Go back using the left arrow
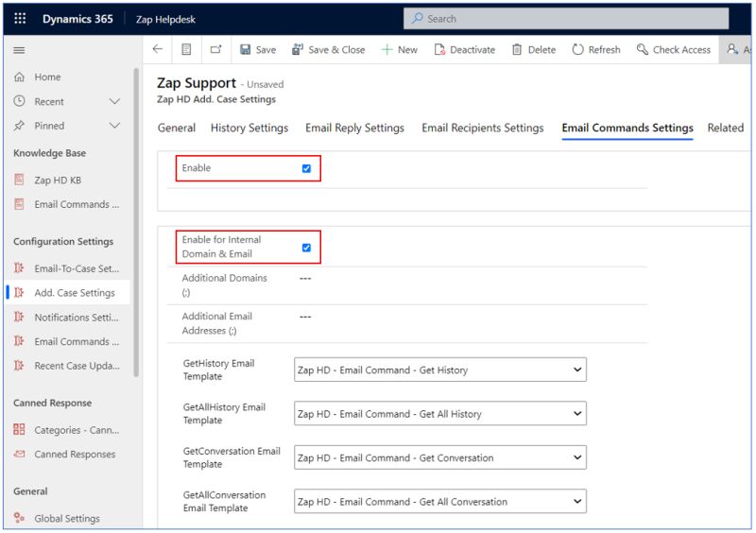This screenshot has height=533, width=756. coord(158,49)
